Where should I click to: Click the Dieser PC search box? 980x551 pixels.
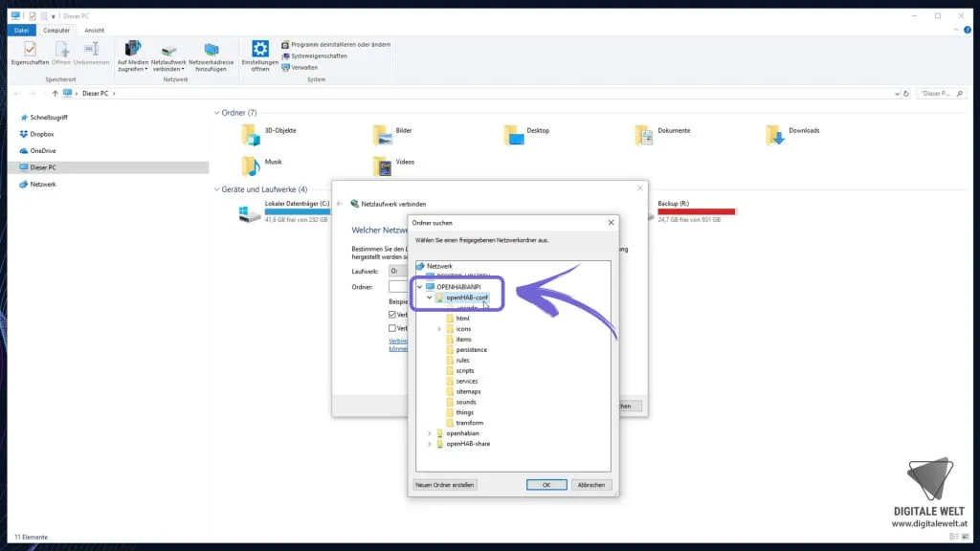pos(942,94)
